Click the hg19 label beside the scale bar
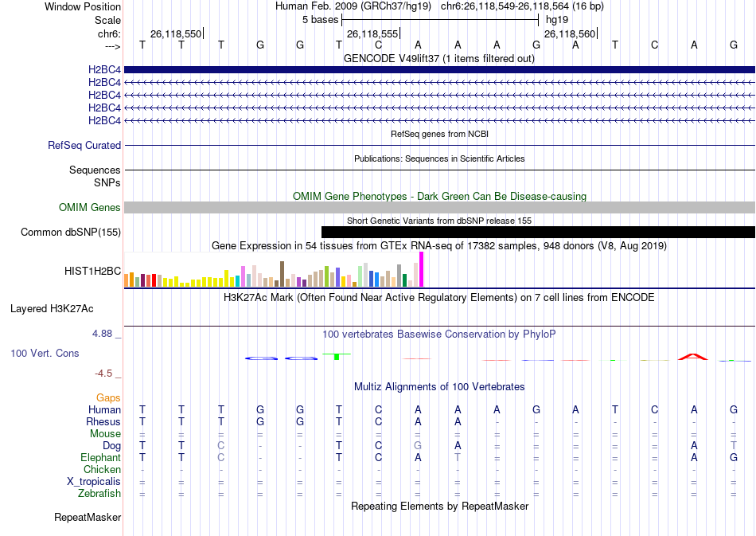The image size is (756, 536). 557,20
